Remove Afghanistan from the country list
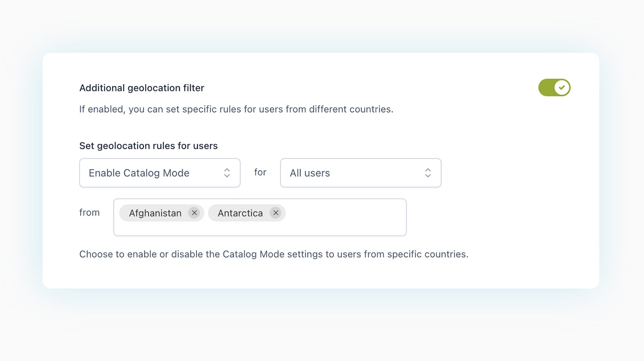Image resolution: width=644 pixels, height=361 pixels. click(194, 213)
